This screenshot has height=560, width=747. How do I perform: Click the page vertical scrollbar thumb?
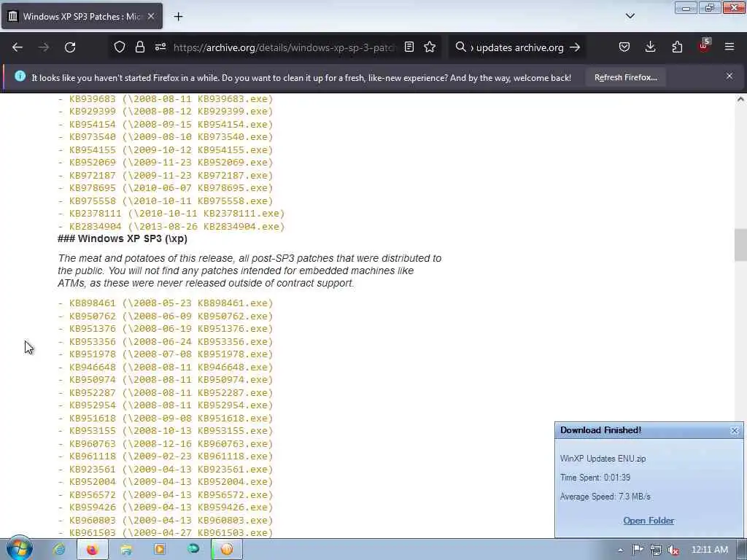740,245
